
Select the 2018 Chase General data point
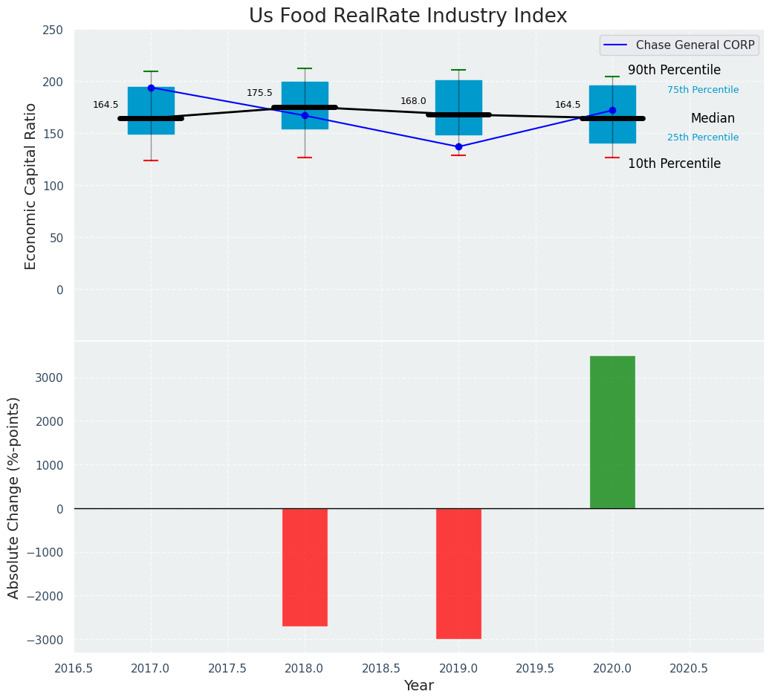[x=305, y=115]
